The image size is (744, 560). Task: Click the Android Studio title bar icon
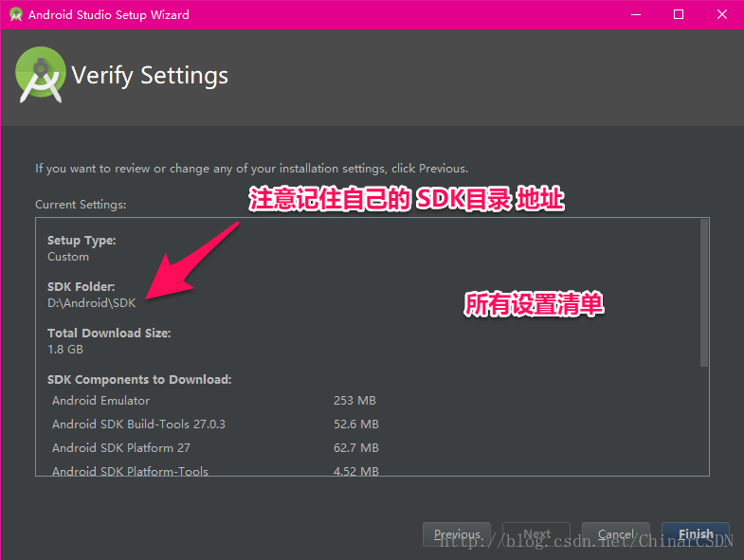tap(16, 15)
